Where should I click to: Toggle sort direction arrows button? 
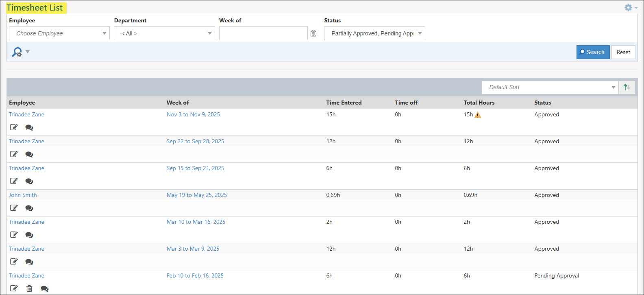coord(627,87)
